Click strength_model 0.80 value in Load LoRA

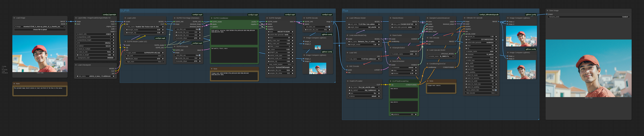coord(159,30)
